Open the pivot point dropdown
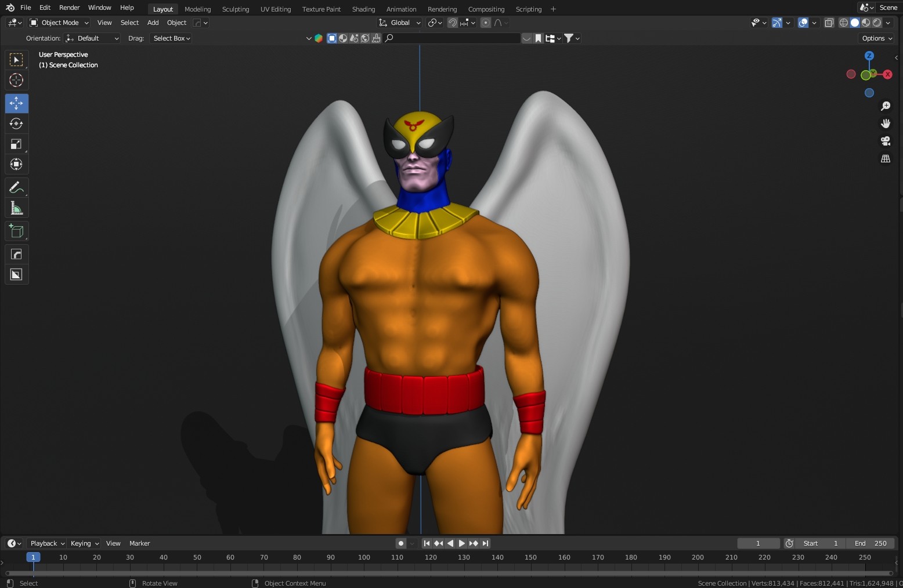Screen dimensions: 903x588 click(435, 23)
